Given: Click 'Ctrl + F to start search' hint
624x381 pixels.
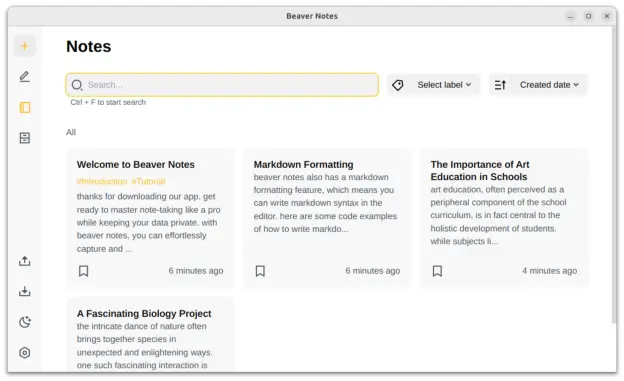Looking at the screenshot, I should (x=108, y=102).
